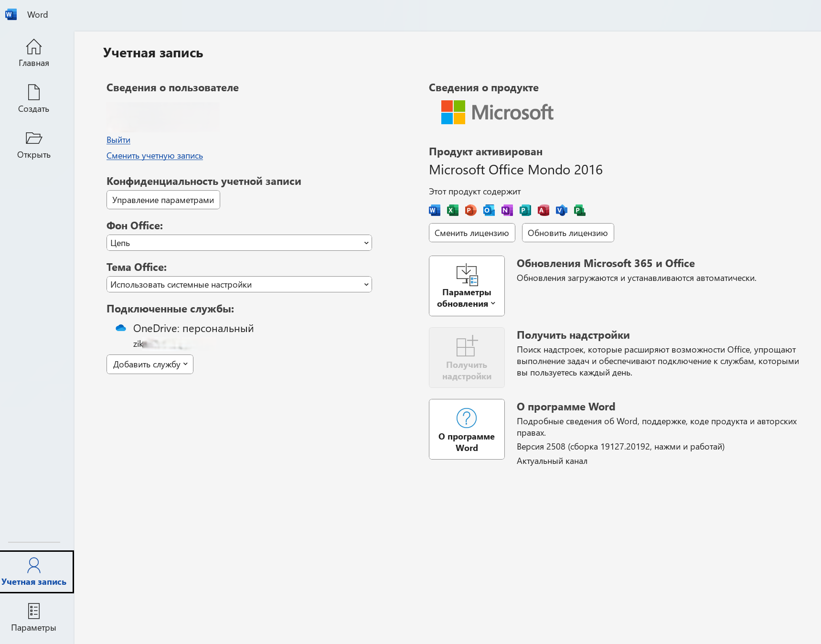Click Сменить учетную запись link
The image size is (821, 644).
pos(155,156)
